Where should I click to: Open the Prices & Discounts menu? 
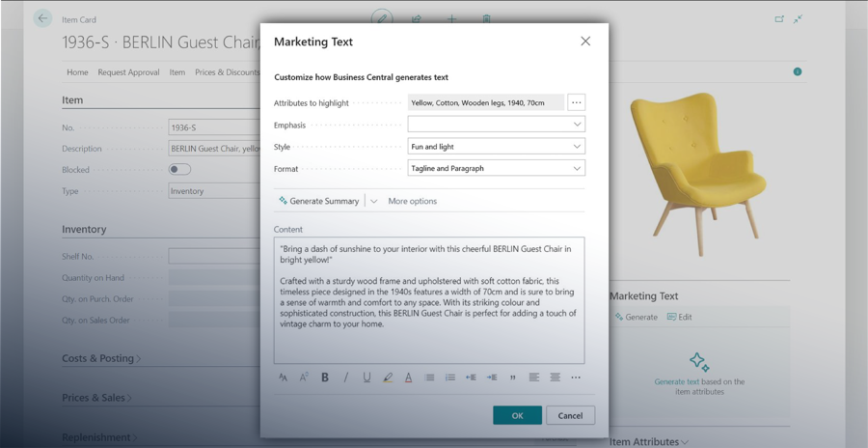click(x=227, y=72)
